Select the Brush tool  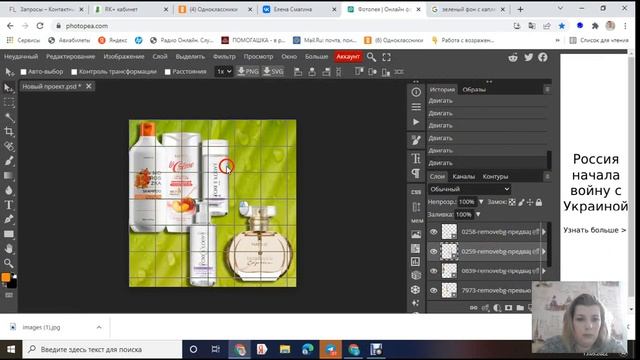pyautogui.click(x=9, y=161)
